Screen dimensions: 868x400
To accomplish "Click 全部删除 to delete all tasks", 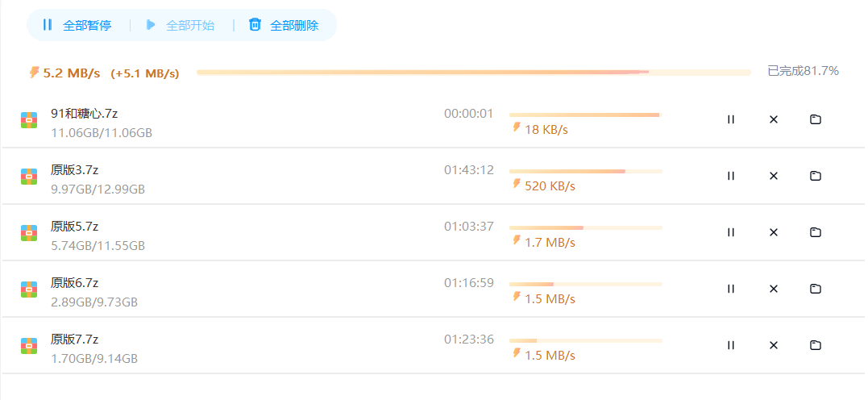I will pos(284,25).
